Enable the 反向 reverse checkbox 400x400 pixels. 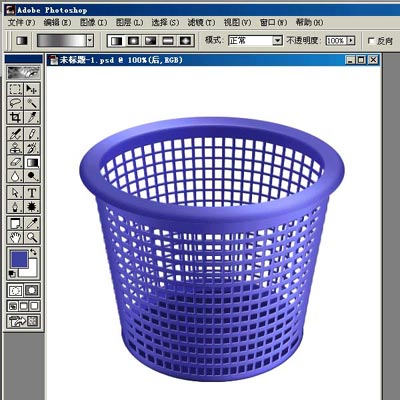click(x=371, y=41)
